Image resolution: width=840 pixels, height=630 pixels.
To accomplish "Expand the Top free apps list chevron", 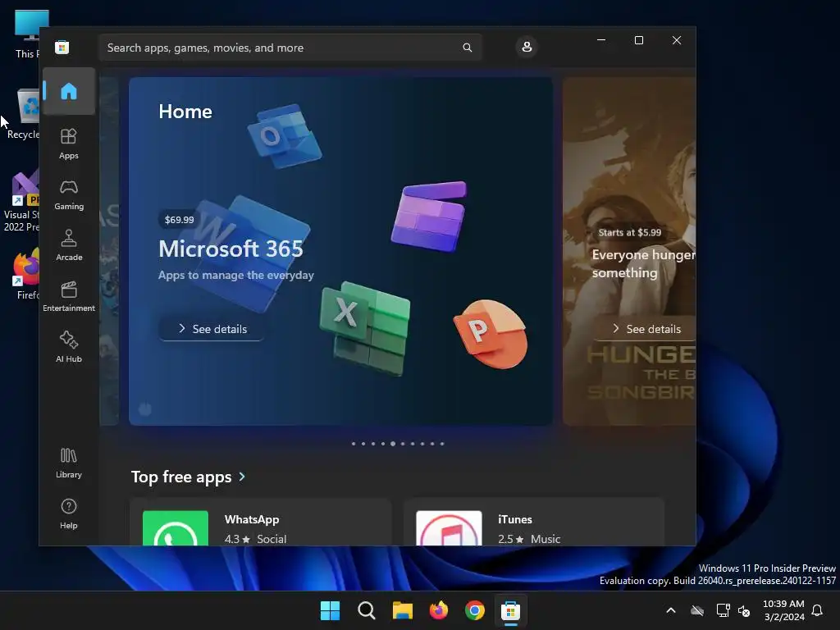I will (242, 477).
